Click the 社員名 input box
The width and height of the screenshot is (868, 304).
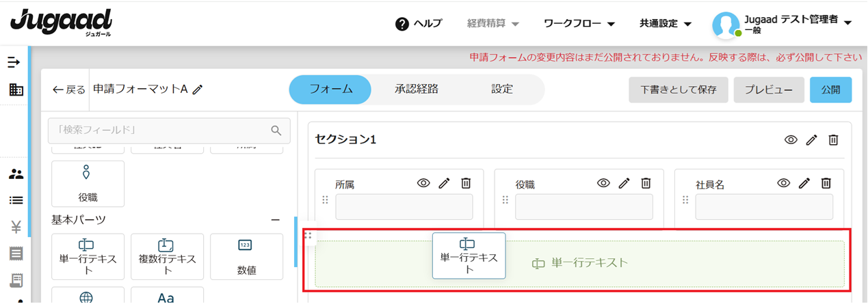(764, 207)
